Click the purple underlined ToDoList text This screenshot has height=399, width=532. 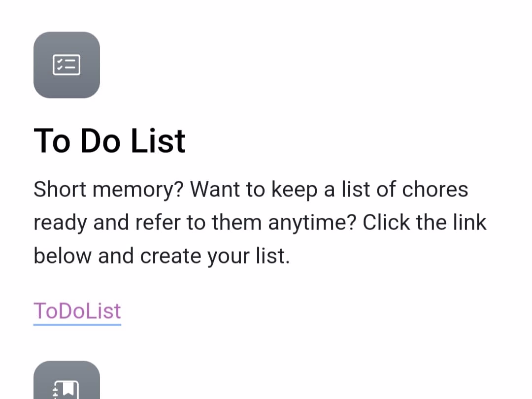(77, 311)
